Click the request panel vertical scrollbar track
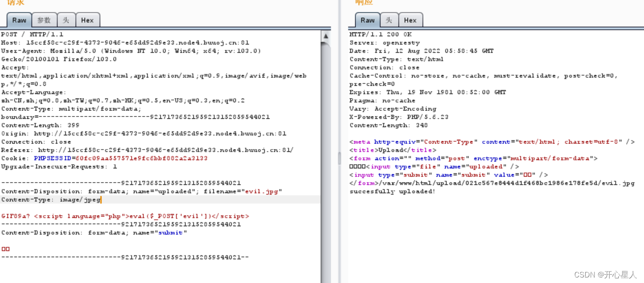This screenshot has height=283, width=644. (x=326, y=161)
